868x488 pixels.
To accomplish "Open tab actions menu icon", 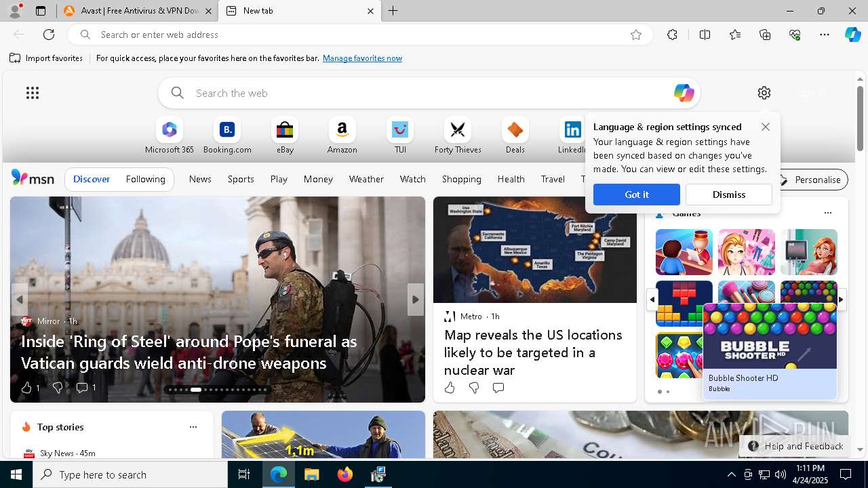I will (41, 11).
